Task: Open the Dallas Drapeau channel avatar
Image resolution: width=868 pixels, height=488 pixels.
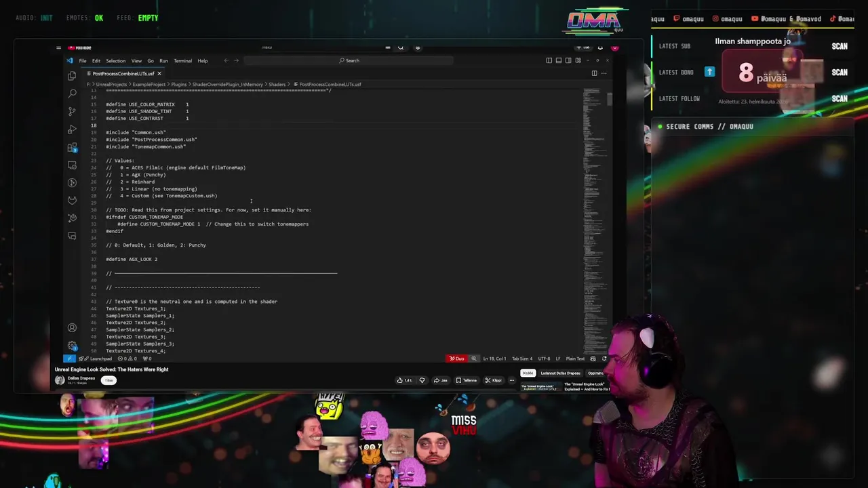Action: tap(60, 380)
